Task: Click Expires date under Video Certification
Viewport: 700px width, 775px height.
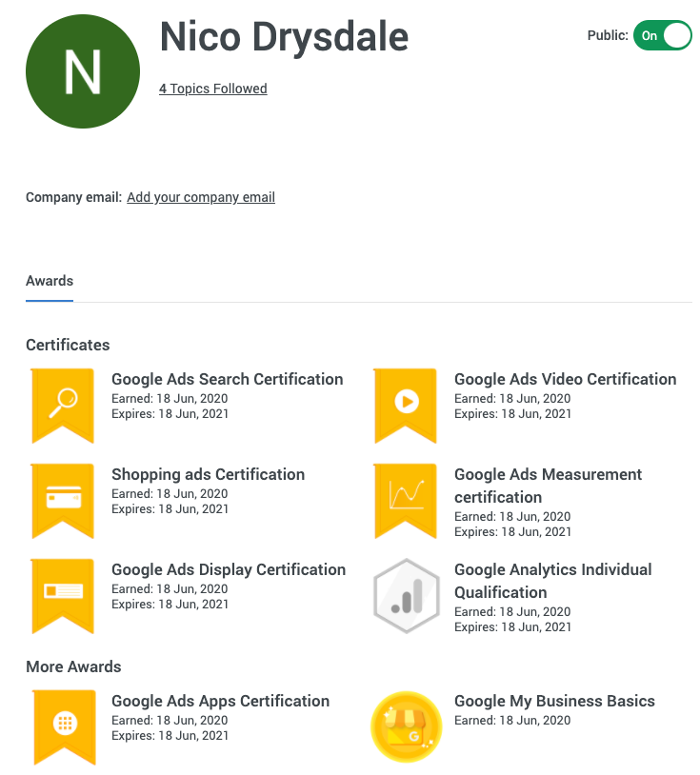Action: pyautogui.click(x=512, y=414)
